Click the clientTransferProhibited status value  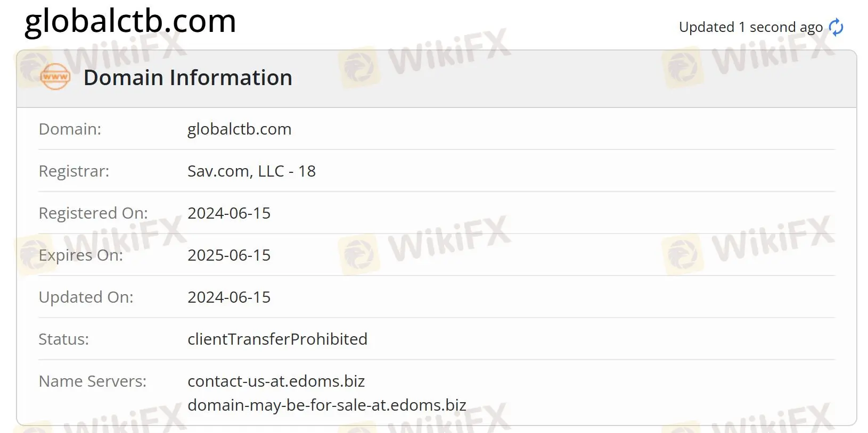(x=277, y=339)
